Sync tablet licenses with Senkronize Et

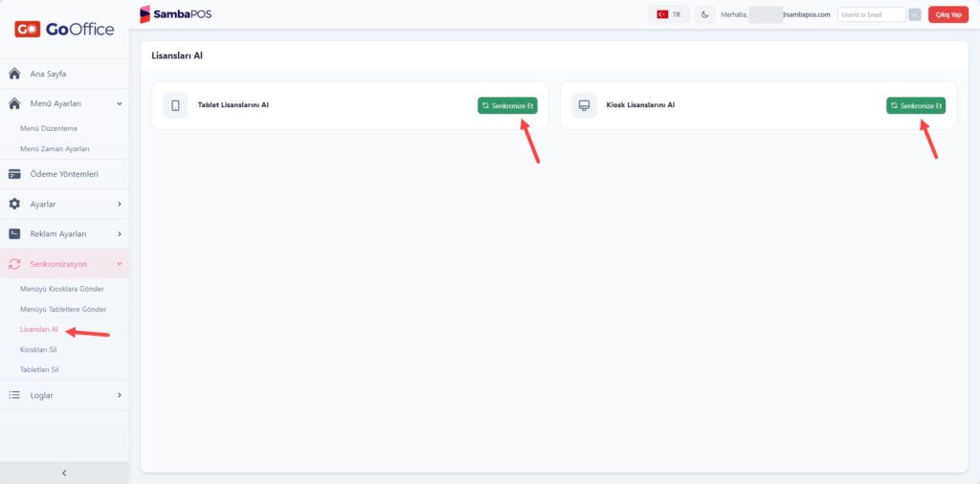click(507, 105)
